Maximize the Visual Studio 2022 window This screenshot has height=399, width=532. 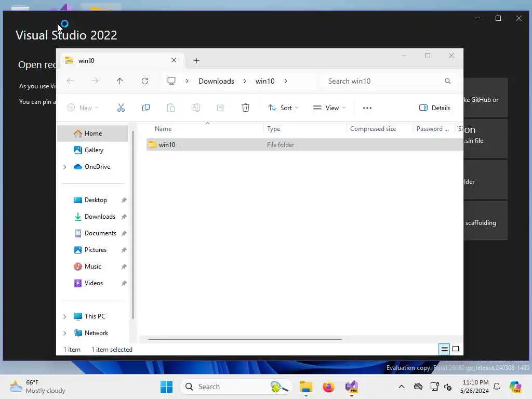point(498,18)
